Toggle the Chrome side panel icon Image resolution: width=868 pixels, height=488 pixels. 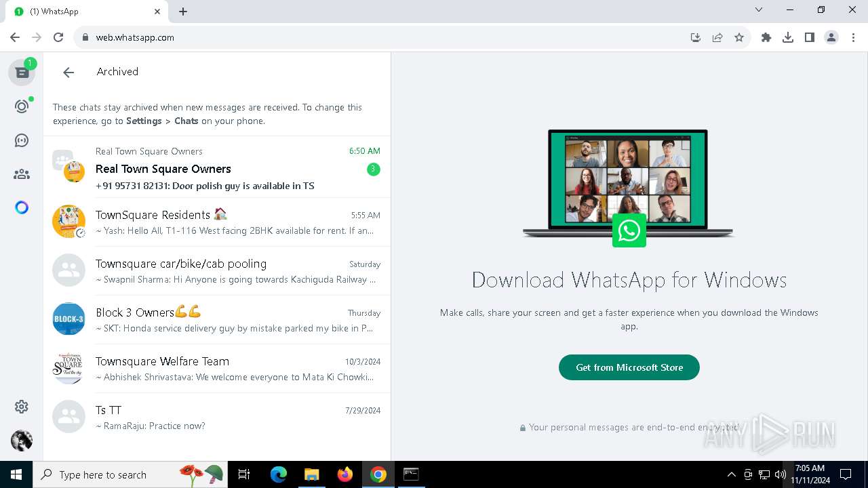tap(810, 38)
